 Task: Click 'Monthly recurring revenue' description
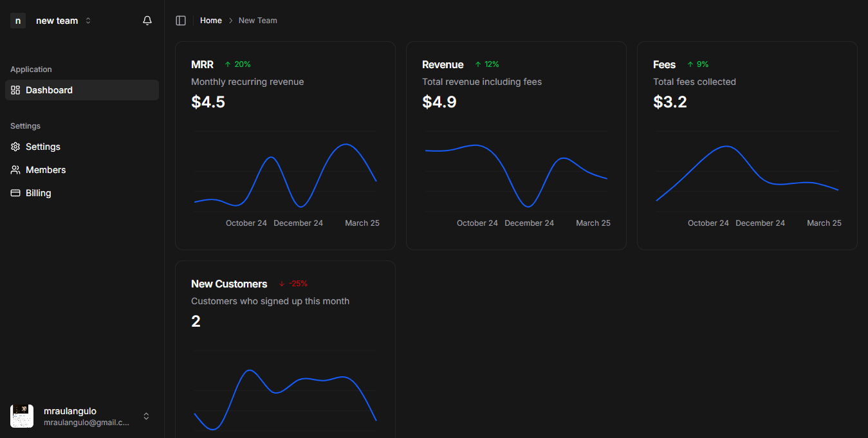click(247, 82)
